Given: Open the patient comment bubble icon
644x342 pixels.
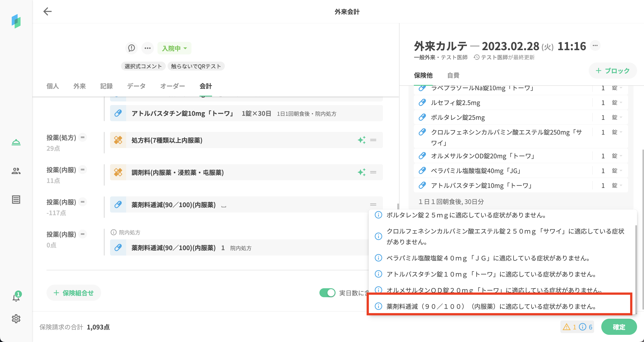Looking at the screenshot, I should click(131, 48).
